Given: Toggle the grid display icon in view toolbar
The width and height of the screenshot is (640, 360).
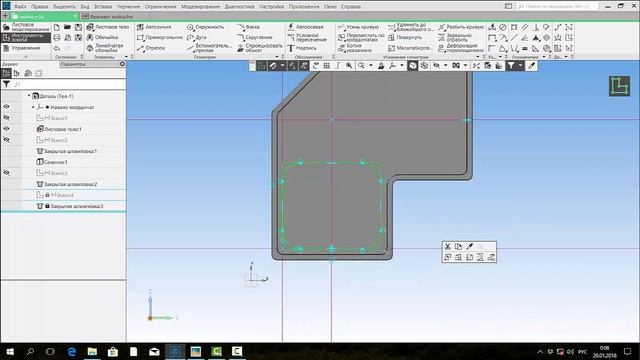Looking at the screenshot, I should [327, 66].
